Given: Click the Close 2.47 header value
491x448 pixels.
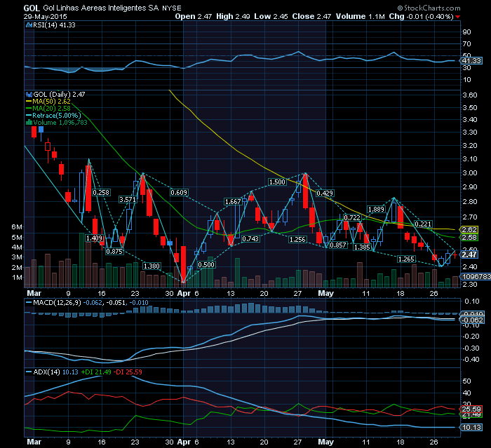Looking at the screenshot, I should [x=311, y=17].
